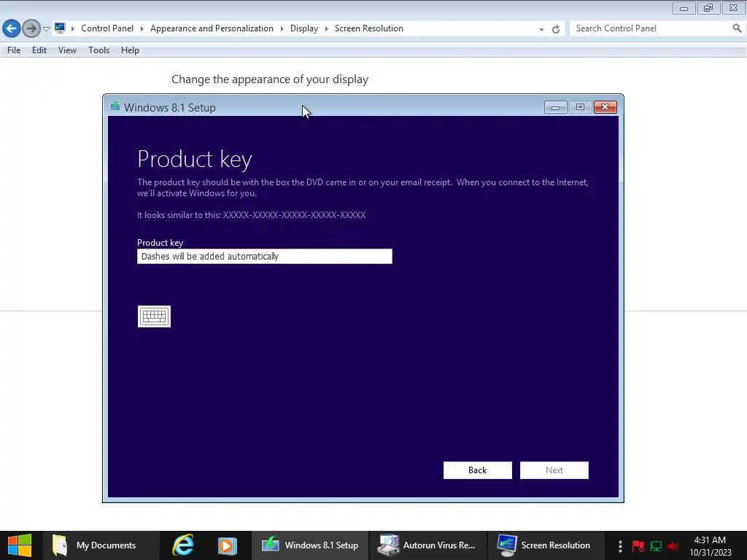Click the Next button in Setup
The height and width of the screenshot is (560, 747).
tap(554, 470)
